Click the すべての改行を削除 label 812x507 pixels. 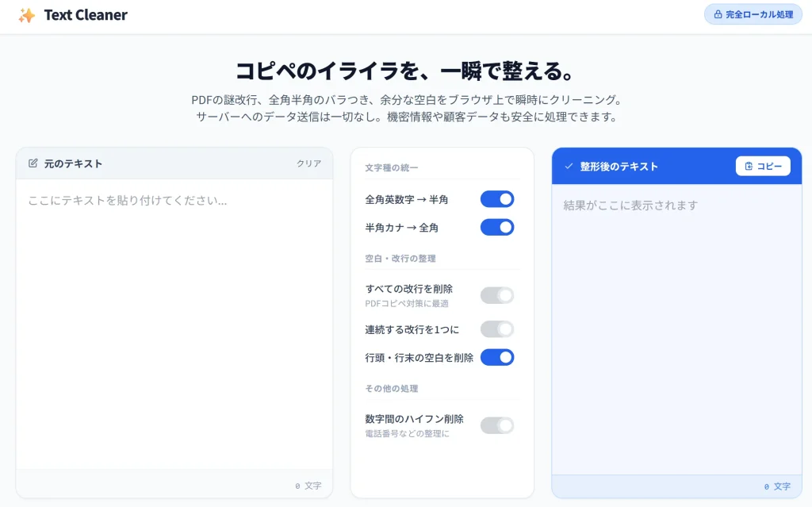pyautogui.click(x=409, y=289)
